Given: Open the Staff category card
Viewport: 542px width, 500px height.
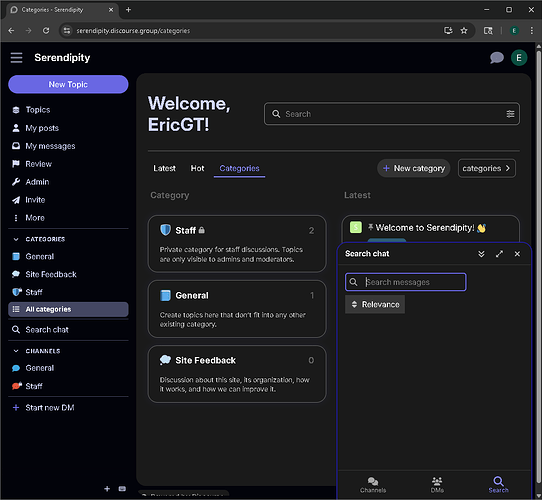Looking at the screenshot, I should (x=237, y=244).
